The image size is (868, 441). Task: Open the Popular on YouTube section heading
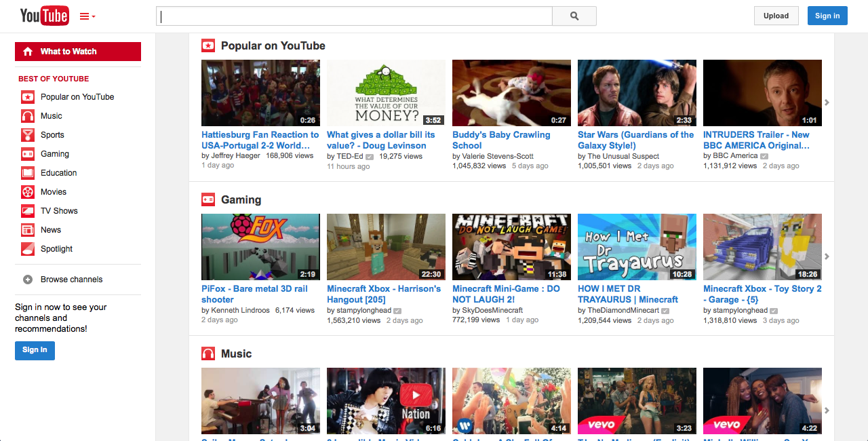273,45
